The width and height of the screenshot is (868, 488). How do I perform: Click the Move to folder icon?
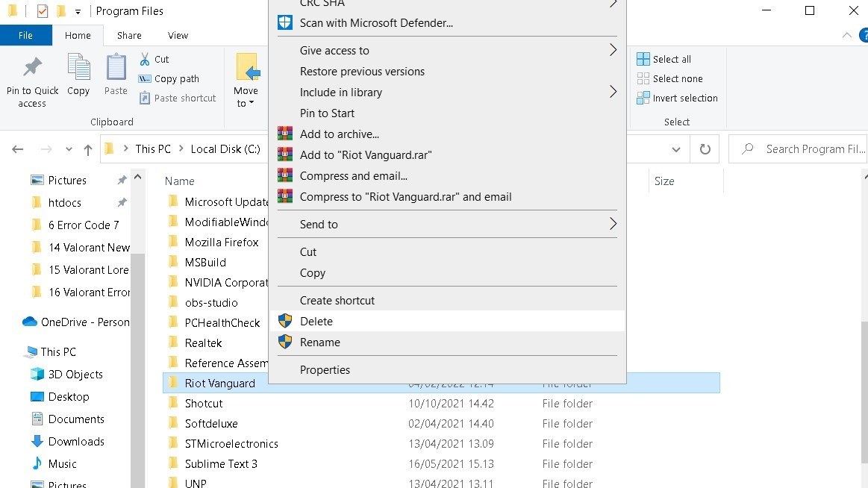point(247,67)
